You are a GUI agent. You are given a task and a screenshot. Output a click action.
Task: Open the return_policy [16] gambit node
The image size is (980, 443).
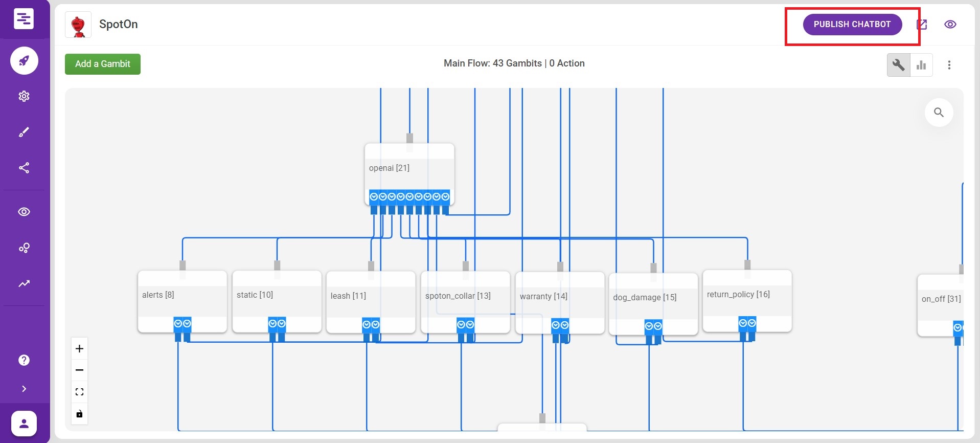point(747,301)
